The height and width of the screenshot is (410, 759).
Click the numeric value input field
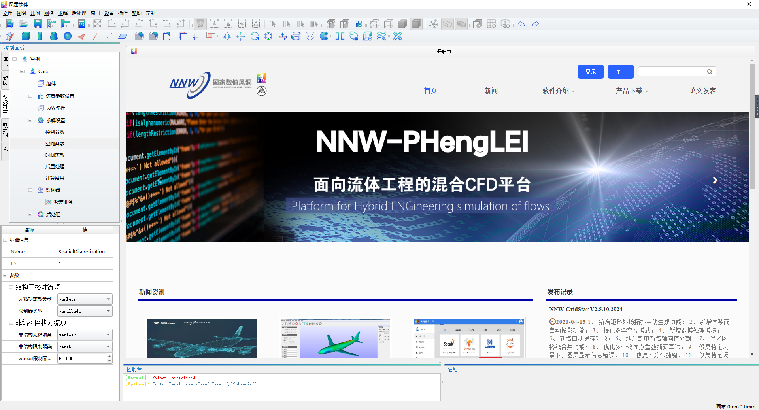[x=82, y=358]
